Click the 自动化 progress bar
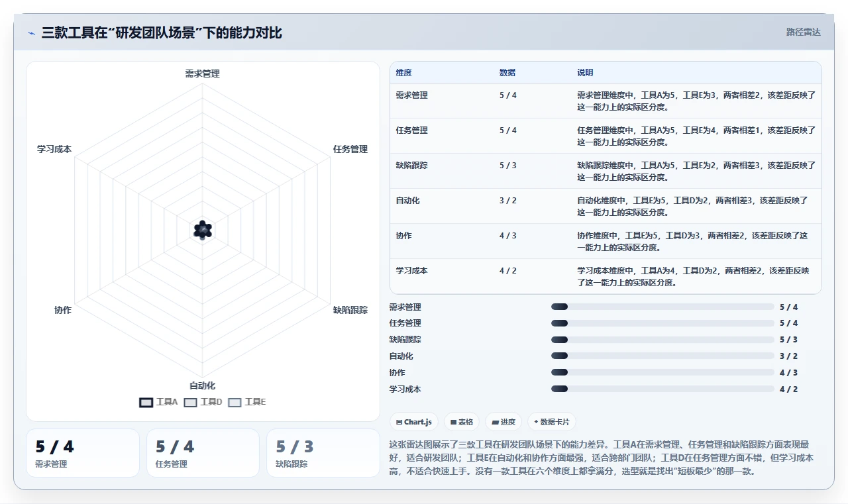The image size is (848, 504). 662,356
